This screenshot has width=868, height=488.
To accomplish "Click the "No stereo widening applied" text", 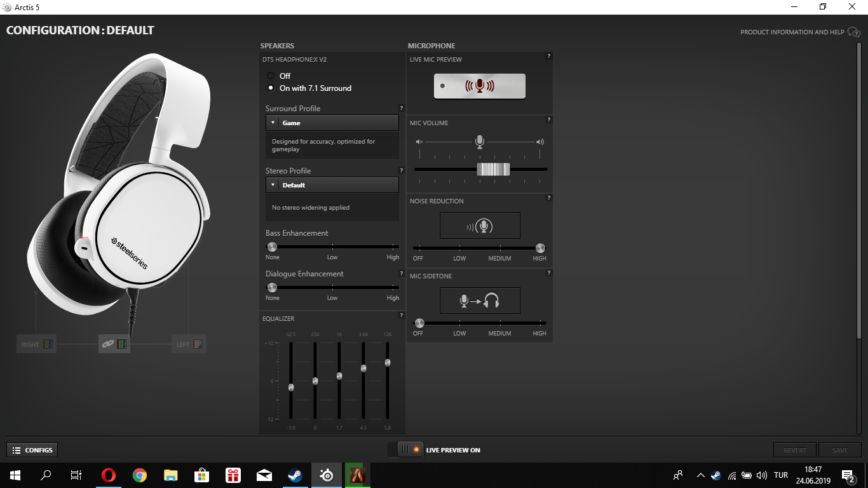I will click(x=311, y=208).
